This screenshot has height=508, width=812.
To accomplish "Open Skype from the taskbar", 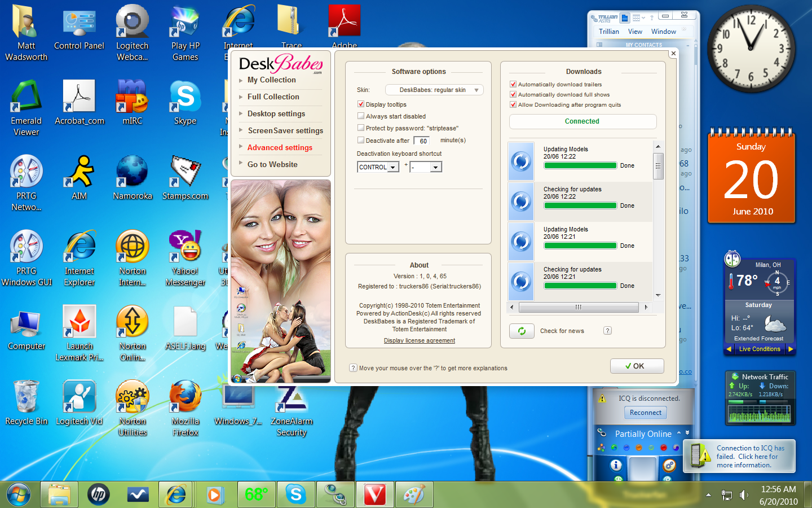I will 296,495.
